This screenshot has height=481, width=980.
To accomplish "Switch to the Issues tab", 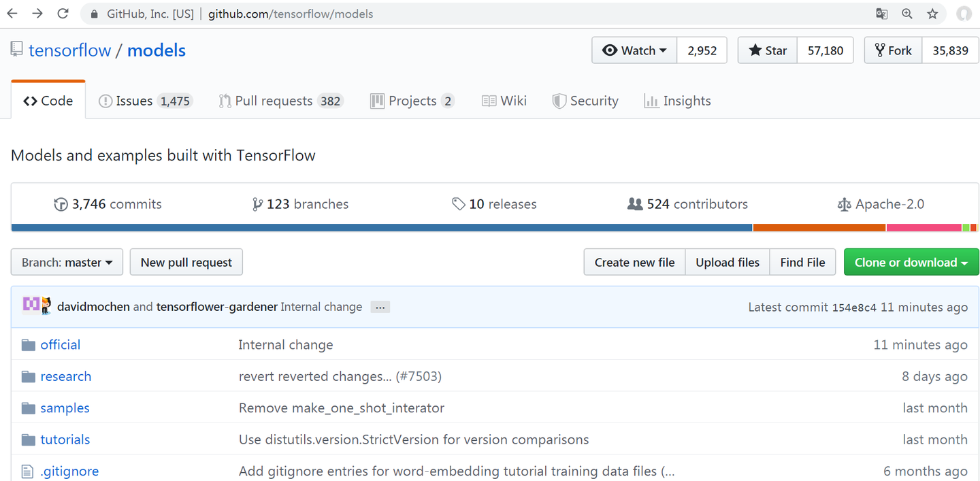I will pyautogui.click(x=144, y=101).
